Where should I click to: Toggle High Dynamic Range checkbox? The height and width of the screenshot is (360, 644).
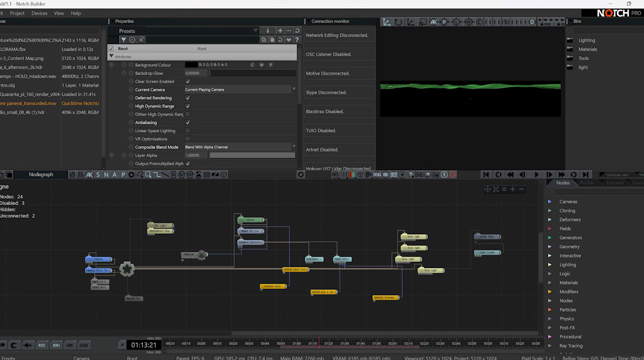188,106
